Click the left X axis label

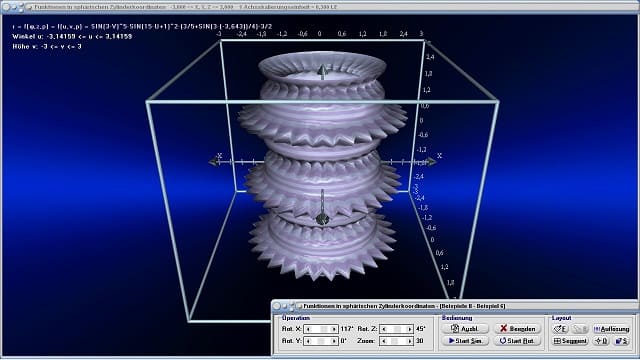[x=220, y=156]
